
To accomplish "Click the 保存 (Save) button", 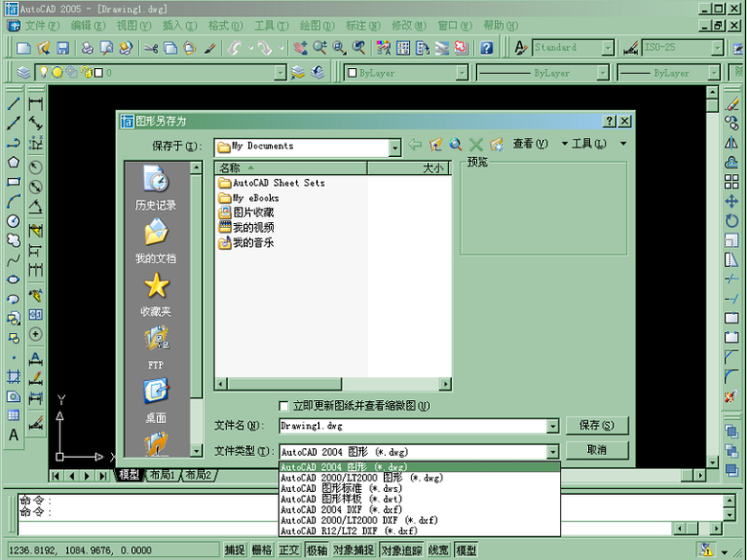I will tap(597, 425).
